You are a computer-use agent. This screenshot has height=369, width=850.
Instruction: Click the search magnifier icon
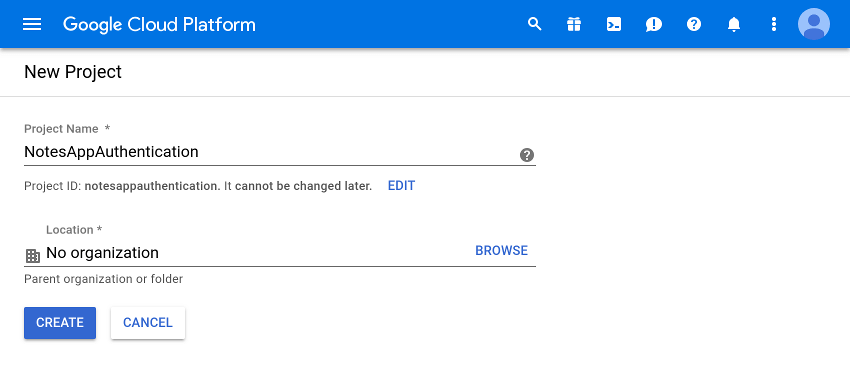(535, 24)
